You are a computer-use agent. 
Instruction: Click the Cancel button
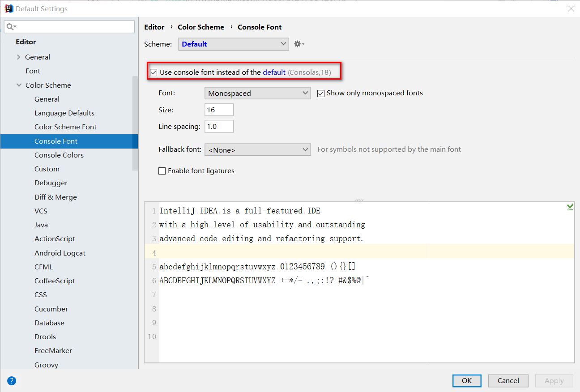pyautogui.click(x=508, y=380)
